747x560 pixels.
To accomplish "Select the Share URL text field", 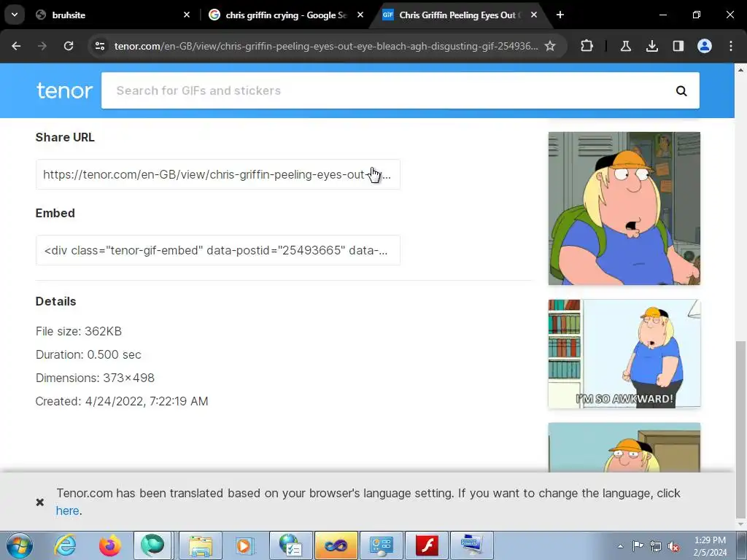I will [217, 174].
